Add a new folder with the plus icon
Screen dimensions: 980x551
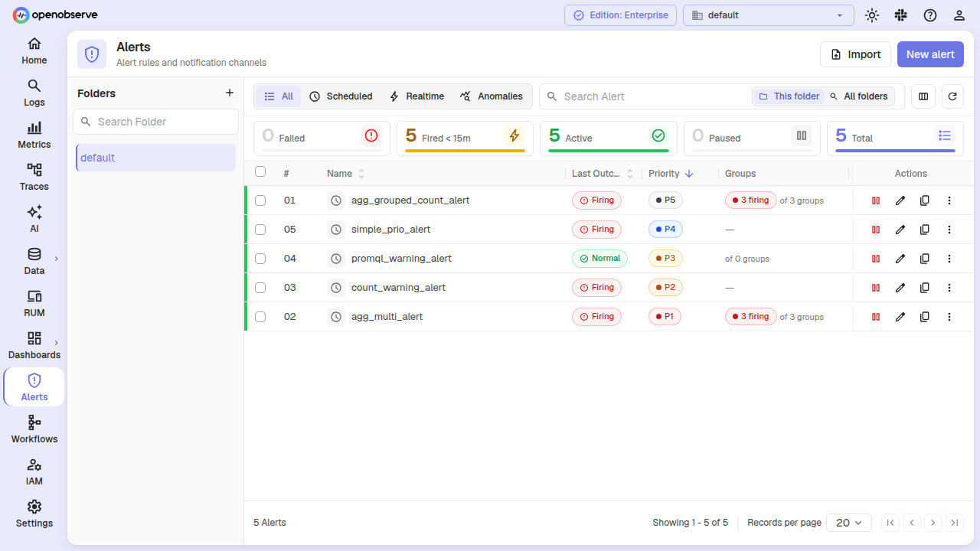coord(229,93)
